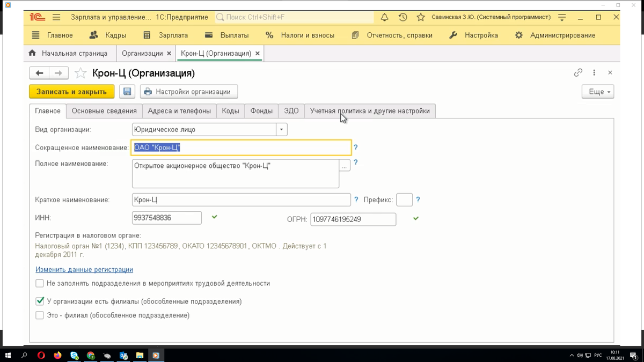Expand the Еще dropdown menu
Viewport: 644px width, 362px height.
[598, 92]
